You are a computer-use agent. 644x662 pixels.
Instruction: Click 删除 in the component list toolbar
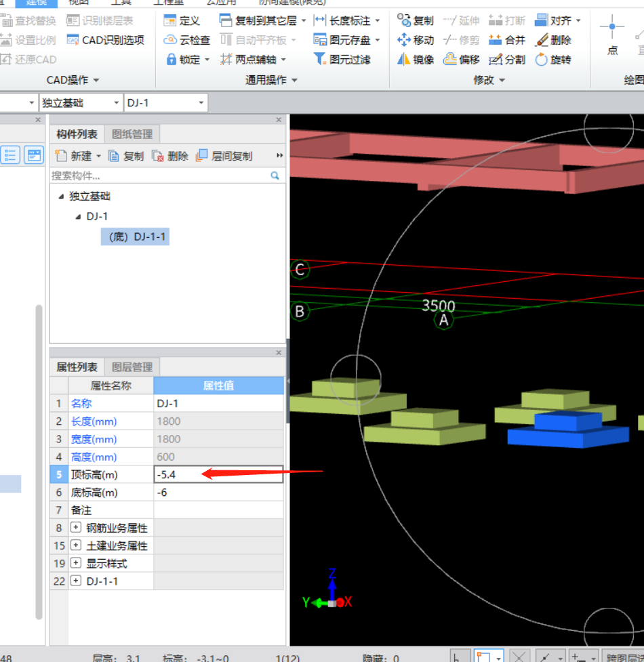click(169, 157)
